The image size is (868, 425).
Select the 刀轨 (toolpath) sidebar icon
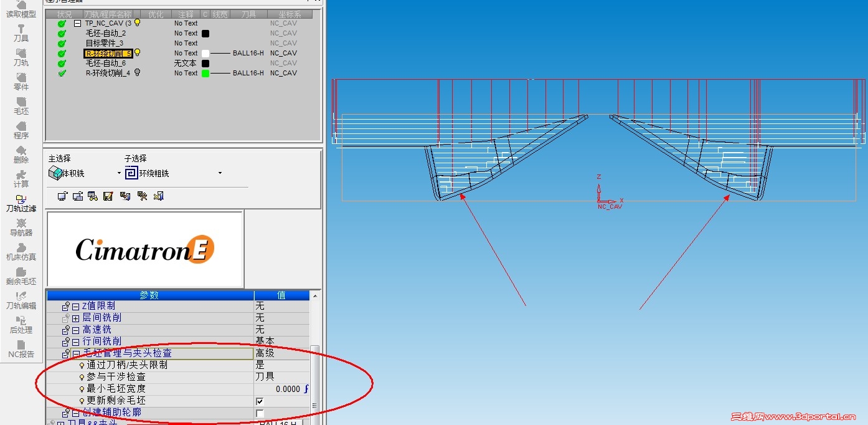point(21,57)
